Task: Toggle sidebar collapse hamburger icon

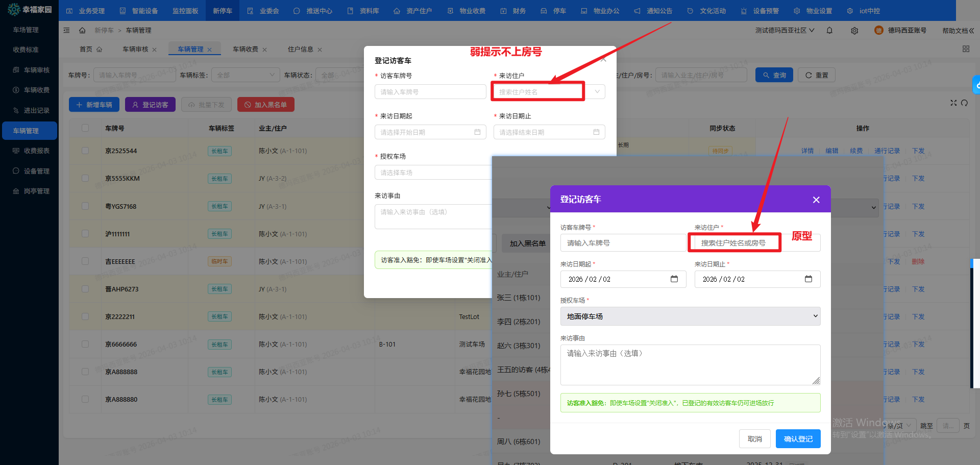Action: (66, 31)
